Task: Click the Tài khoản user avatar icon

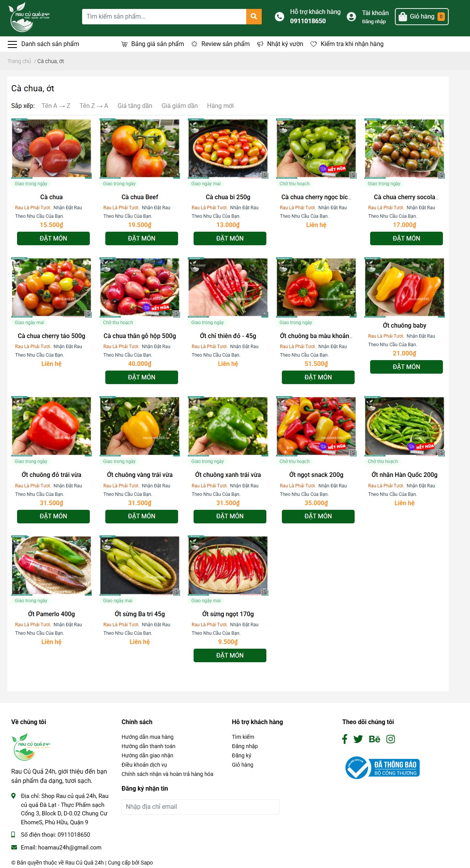Action: point(351,17)
